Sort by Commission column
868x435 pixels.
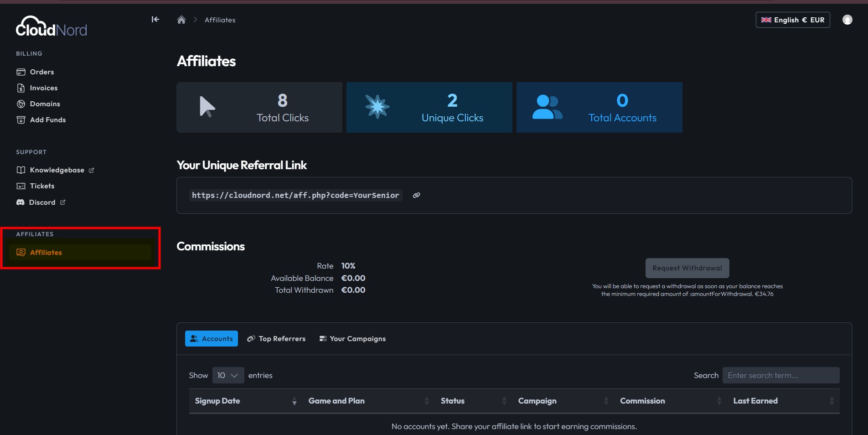coord(671,401)
